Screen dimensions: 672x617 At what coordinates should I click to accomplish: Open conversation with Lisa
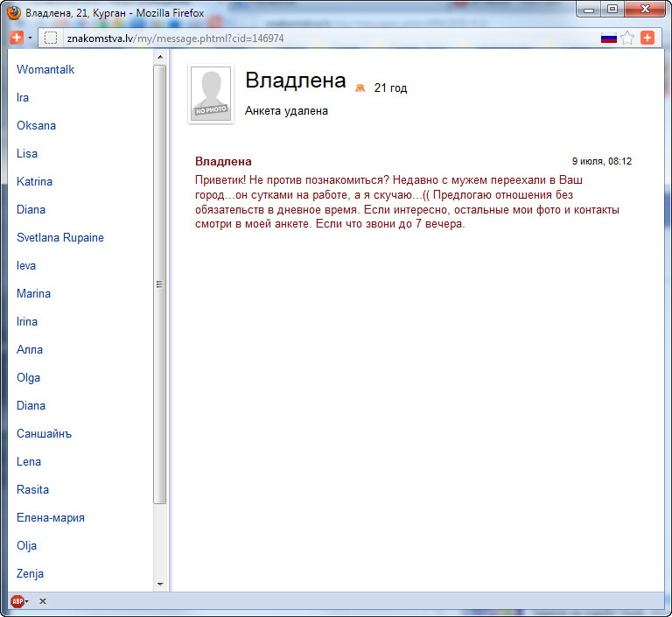pos(27,153)
